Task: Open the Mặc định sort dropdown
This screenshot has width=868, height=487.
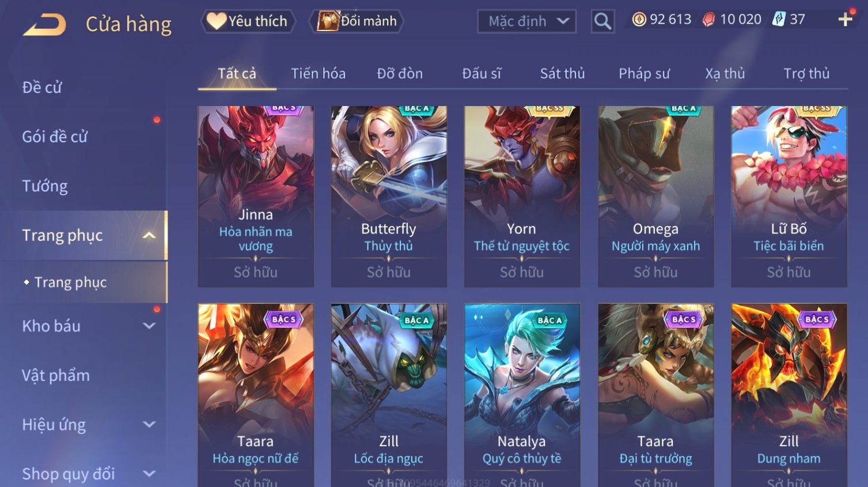Action: point(526,21)
